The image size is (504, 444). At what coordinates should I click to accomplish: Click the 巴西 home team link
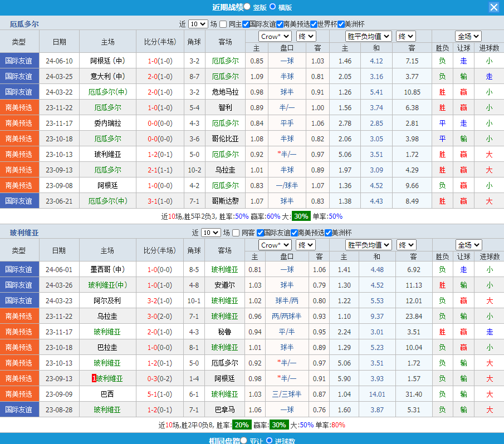click(x=107, y=394)
